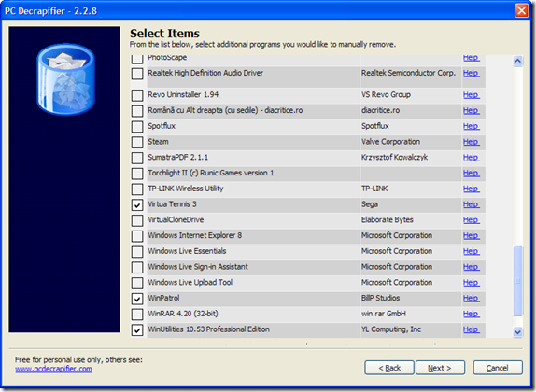
Task: Open Help link for Windows Live Sign-in Assistant
Action: (471, 267)
